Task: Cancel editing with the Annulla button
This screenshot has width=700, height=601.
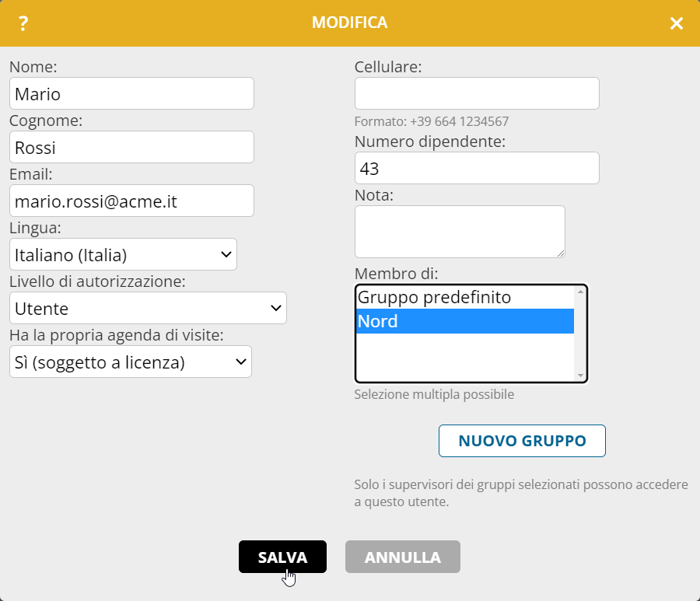Action: point(403,557)
